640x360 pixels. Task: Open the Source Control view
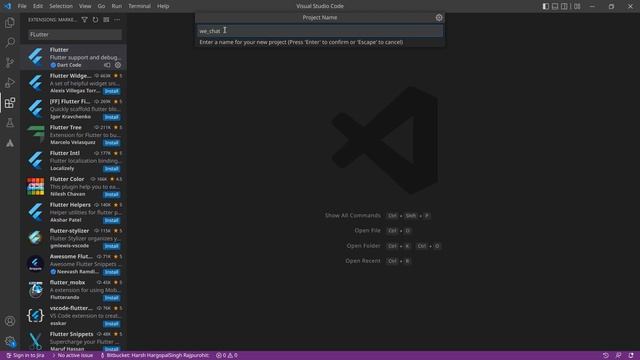(x=10, y=62)
